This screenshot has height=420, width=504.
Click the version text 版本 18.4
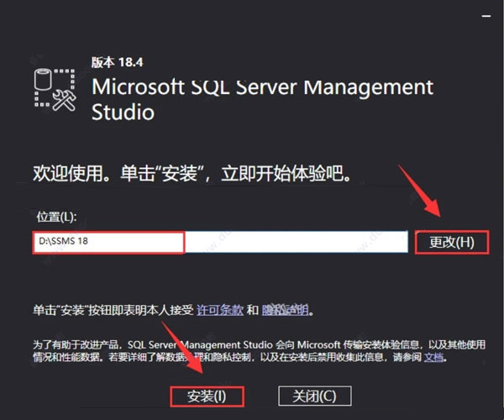118,62
